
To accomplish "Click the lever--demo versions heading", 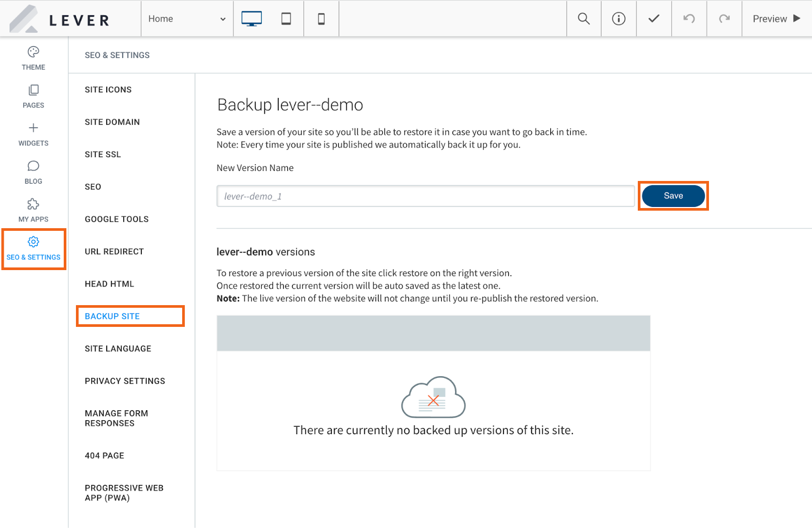I will coord(266,252).
